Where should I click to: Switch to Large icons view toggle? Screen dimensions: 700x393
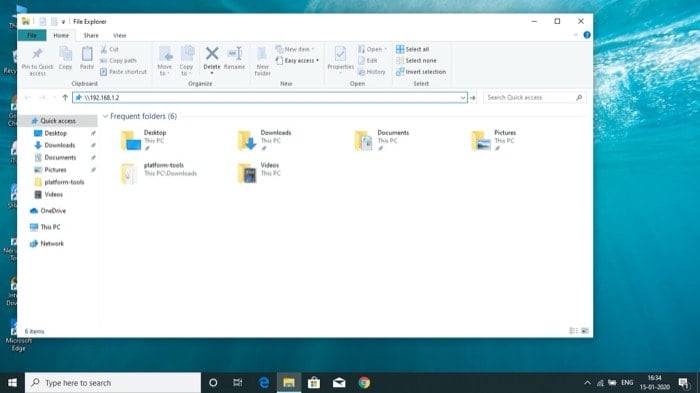[x=585, y=331]
